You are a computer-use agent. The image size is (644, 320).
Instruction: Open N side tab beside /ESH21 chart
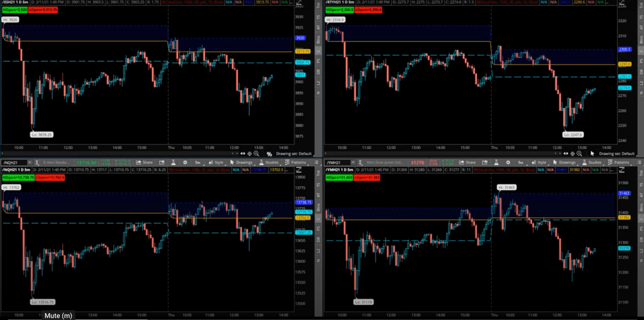(x=318, y=93)
